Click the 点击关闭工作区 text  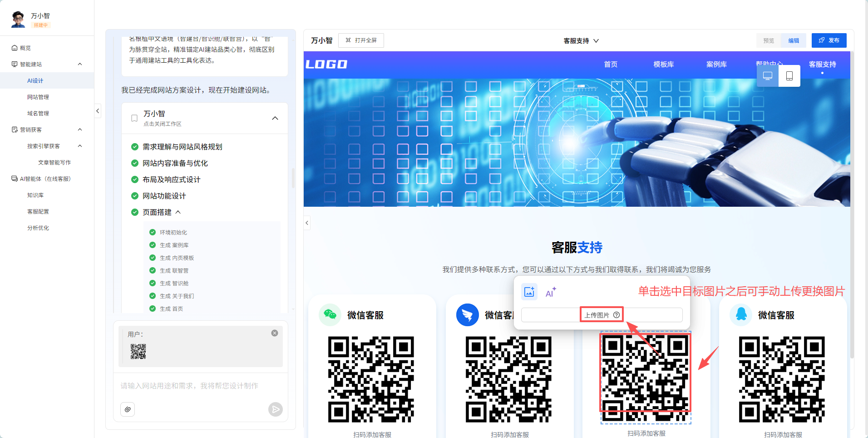[x=163, y=124]
